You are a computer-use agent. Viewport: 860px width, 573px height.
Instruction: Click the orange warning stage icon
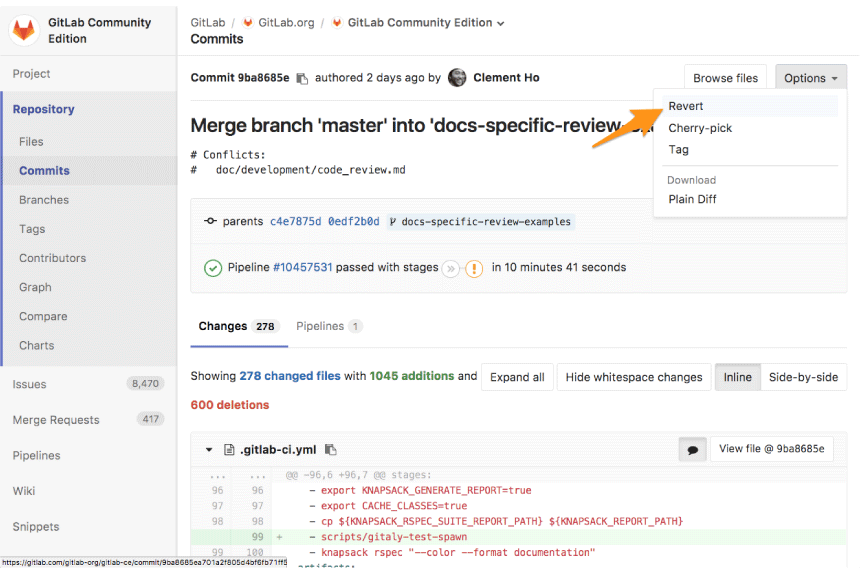(474, 269)
